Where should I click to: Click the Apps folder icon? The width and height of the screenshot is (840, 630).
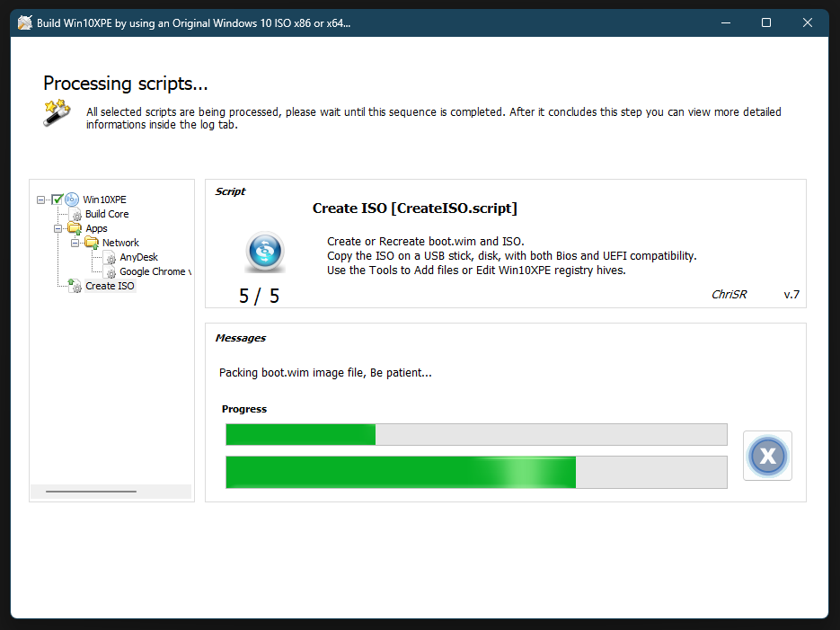coord(75,229)
